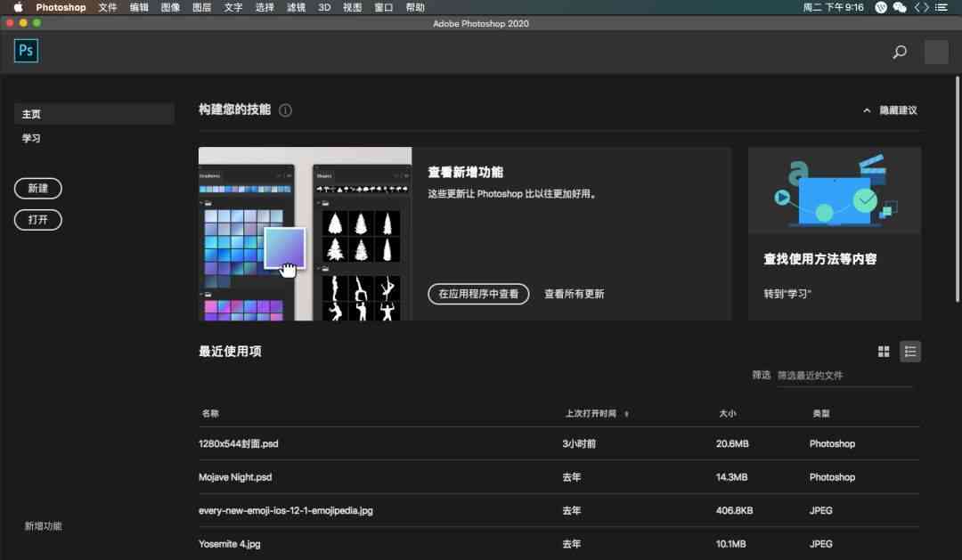Click the learning illustration thumbnail

[x=835, y=190]
